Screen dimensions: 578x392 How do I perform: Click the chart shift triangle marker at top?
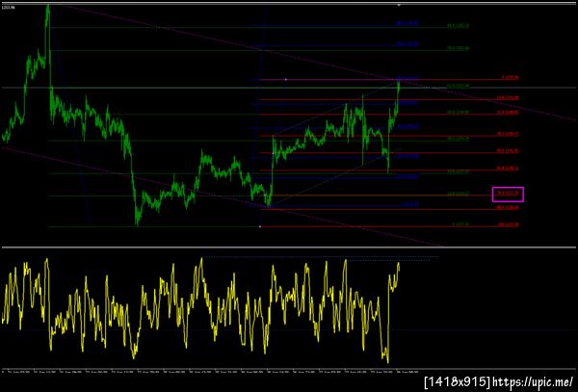coord(399,5)
